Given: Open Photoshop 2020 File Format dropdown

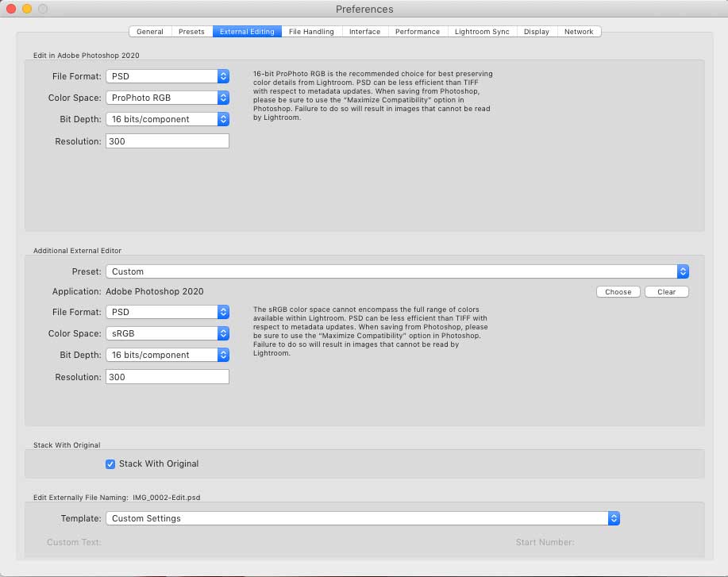Looking at the screenshot, I should (168, 76).
